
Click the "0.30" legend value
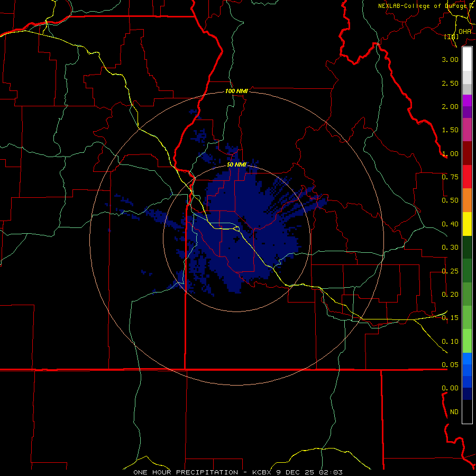point(450,248)
